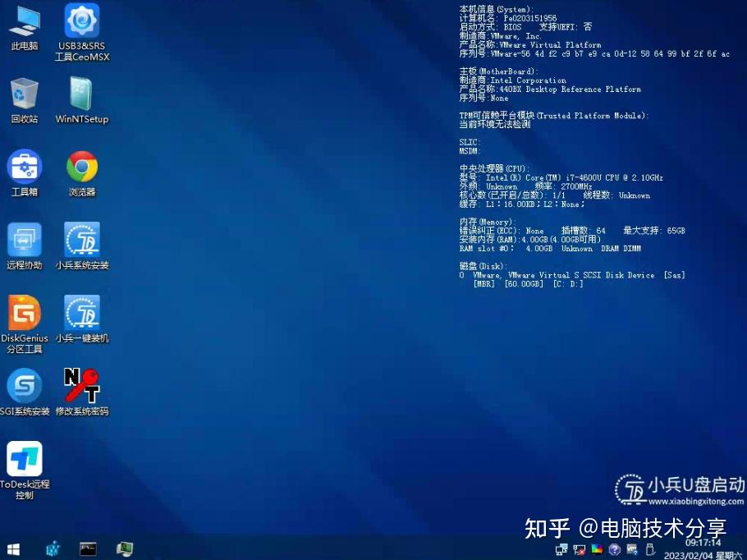Click the [MBR] [60.00GB] [C: D:] line

528,284
